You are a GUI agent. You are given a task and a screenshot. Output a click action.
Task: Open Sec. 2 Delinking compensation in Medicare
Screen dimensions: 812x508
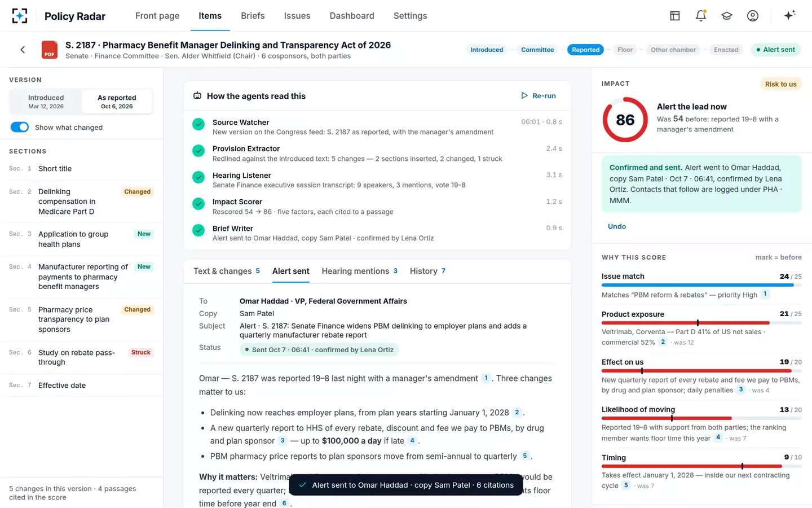(81, 202)
